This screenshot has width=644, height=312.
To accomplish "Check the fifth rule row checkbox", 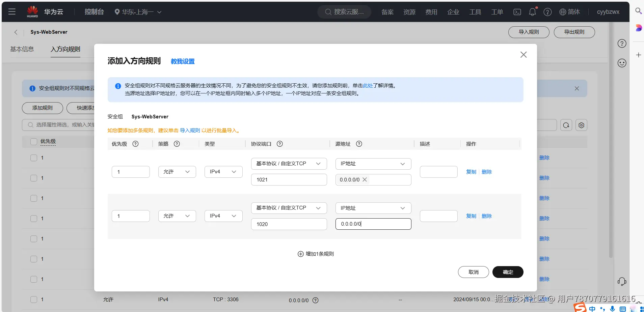I will [x=34, y=239].
